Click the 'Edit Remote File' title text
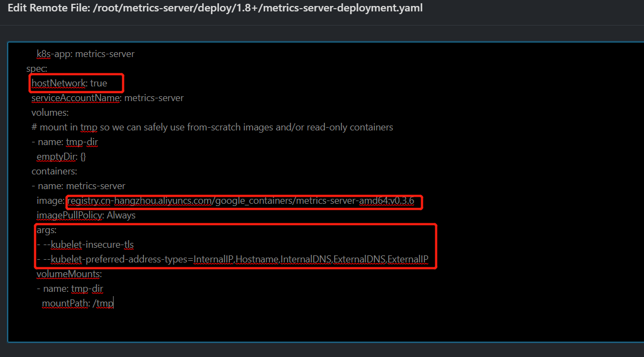Screen dimensions: 644x357 click(x=215, y=8)
